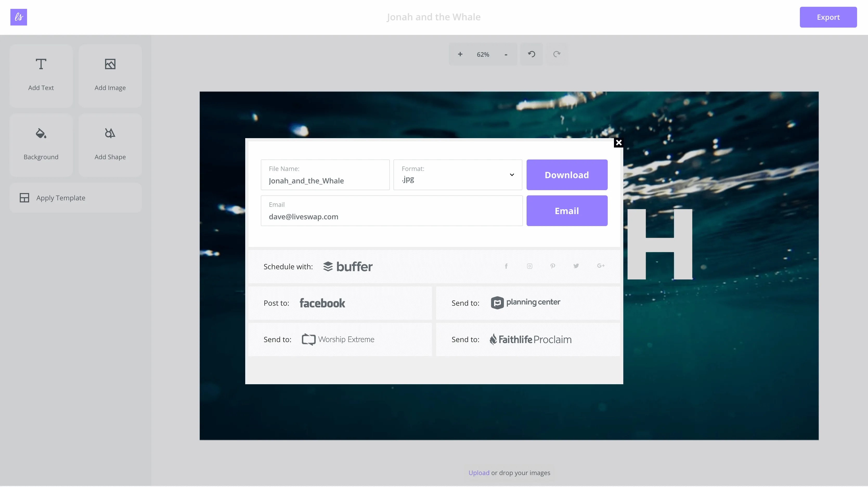The width and height of the screenshot is (868, 487).
Task: Select the Add Image tool
Action: (110, 75)
